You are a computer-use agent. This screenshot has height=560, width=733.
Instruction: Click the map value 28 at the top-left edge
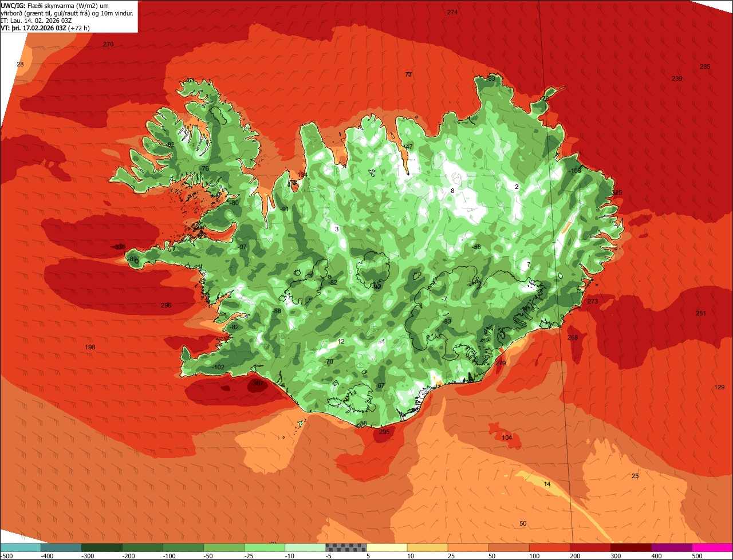pos(21,64)
